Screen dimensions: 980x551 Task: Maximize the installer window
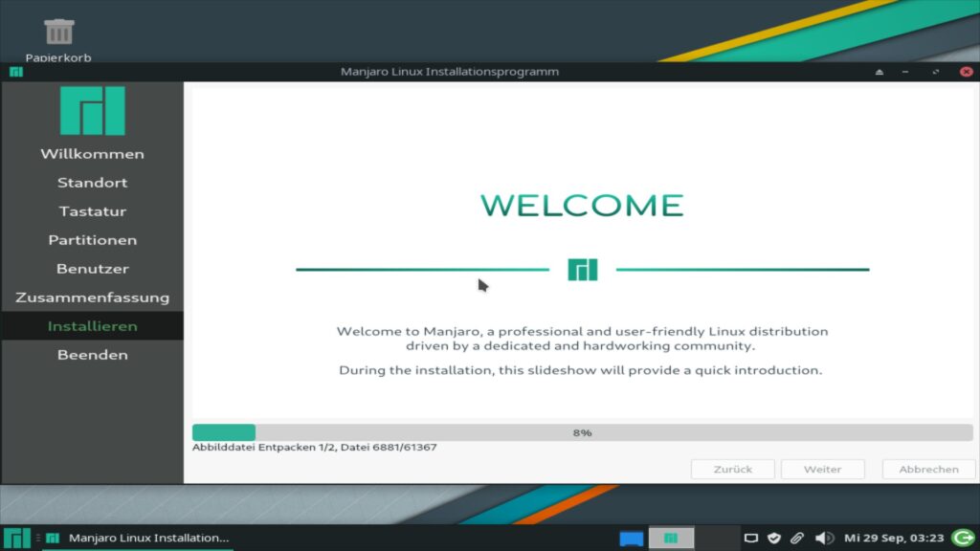(x=936, y=72)
